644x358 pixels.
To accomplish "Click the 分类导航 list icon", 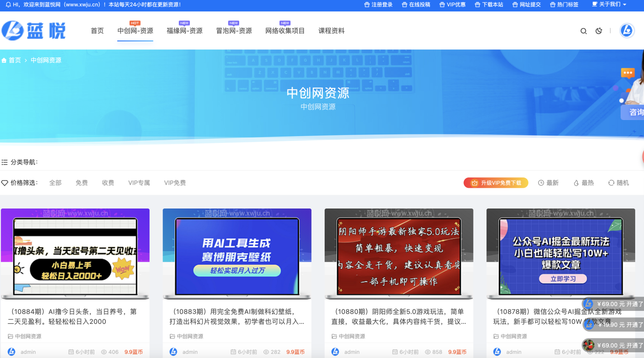I will [x=5, y=163].
